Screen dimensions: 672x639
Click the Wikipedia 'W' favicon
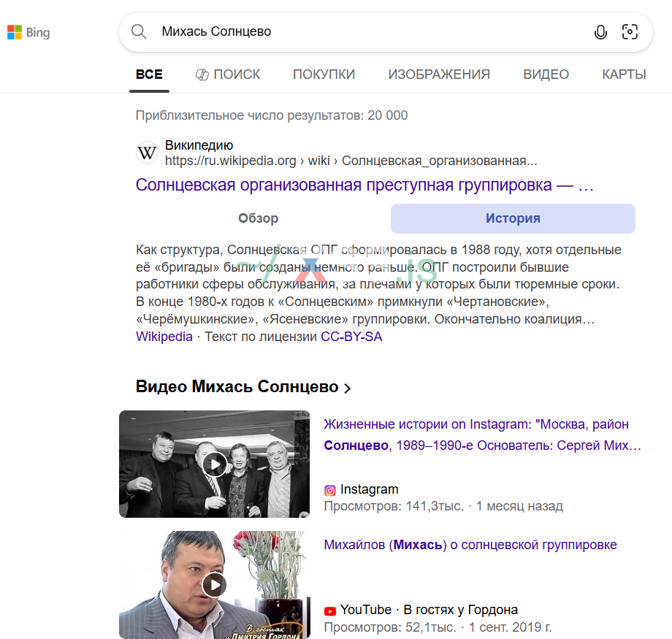(x=147, y=152)
